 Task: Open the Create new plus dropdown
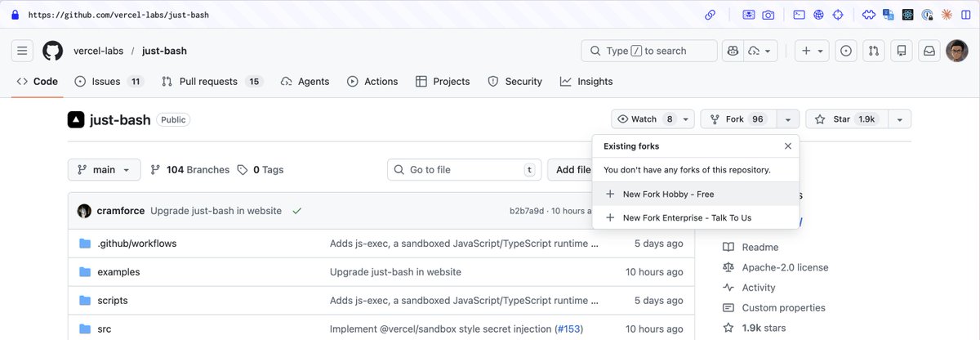click(x=813, y=51)
